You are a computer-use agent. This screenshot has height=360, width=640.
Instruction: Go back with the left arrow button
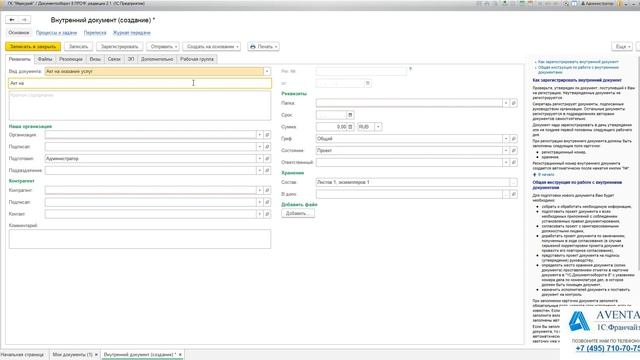12,20
